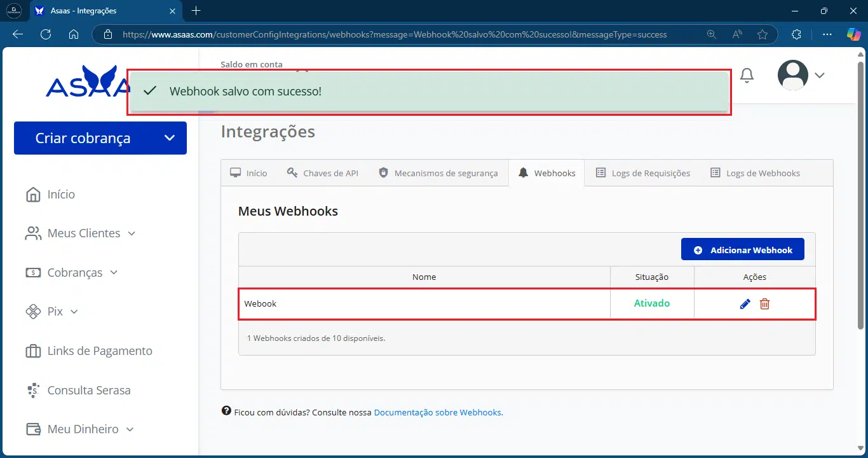Open the browser extensions icon

click(x=797, y=34)
